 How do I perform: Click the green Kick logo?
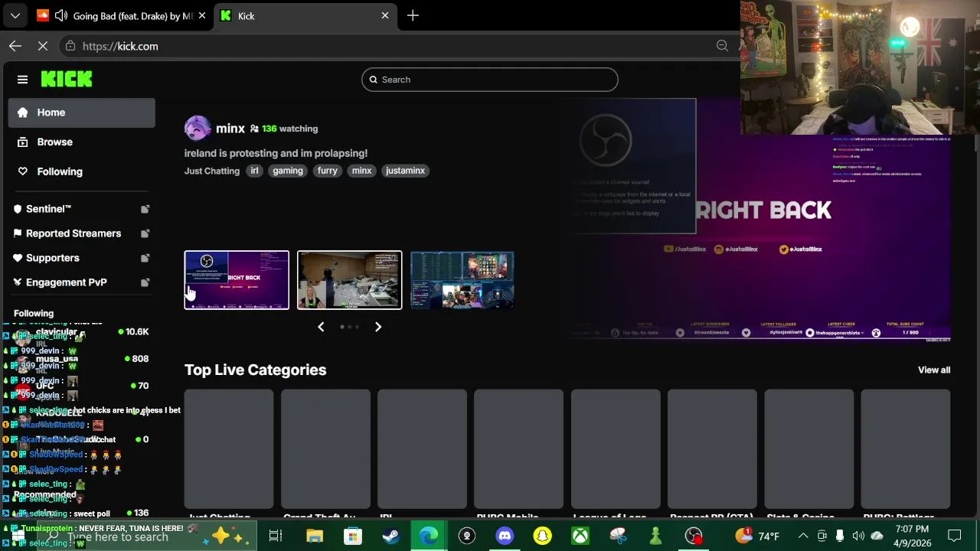[x=67, y=79]
